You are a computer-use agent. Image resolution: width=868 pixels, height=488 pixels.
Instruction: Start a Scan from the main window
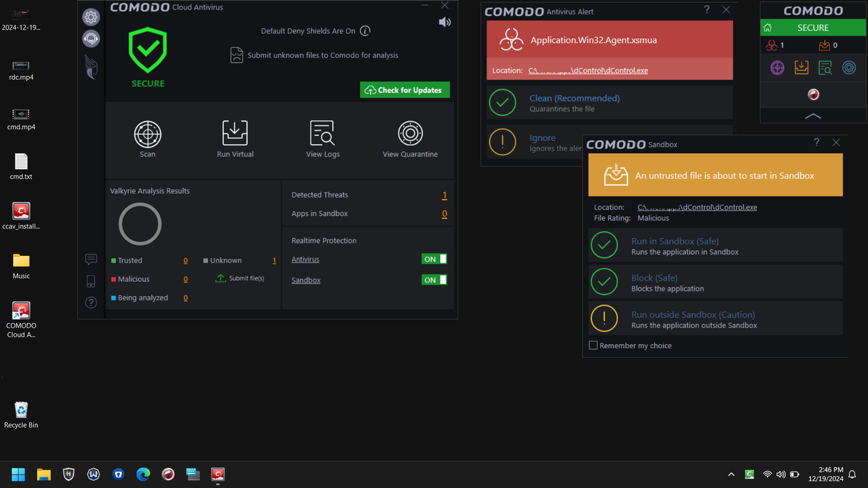click(148, 139)
